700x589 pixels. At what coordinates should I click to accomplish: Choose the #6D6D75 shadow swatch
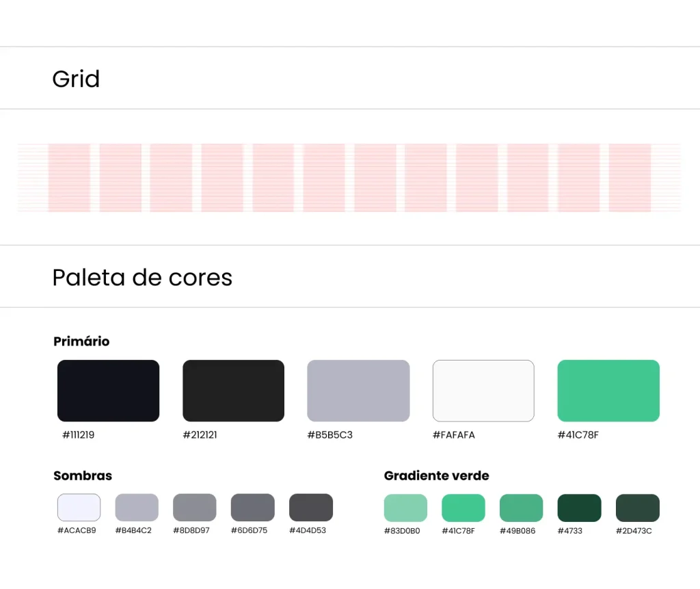[253, 508]
